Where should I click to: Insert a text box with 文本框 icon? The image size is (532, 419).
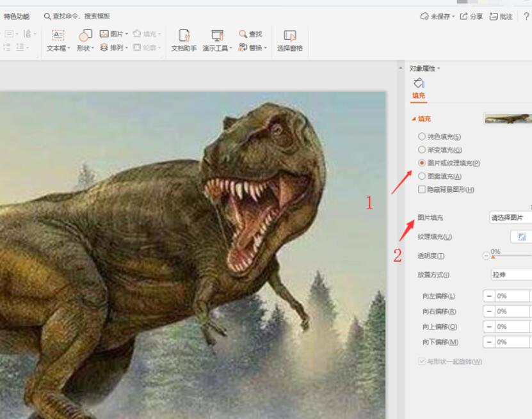[58, 35]
